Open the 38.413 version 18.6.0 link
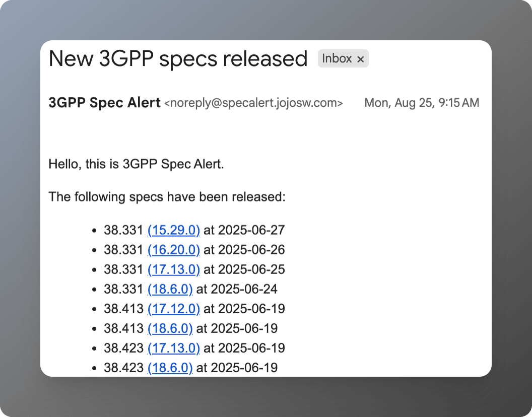 pyautogui.click(x=170, y=328)
